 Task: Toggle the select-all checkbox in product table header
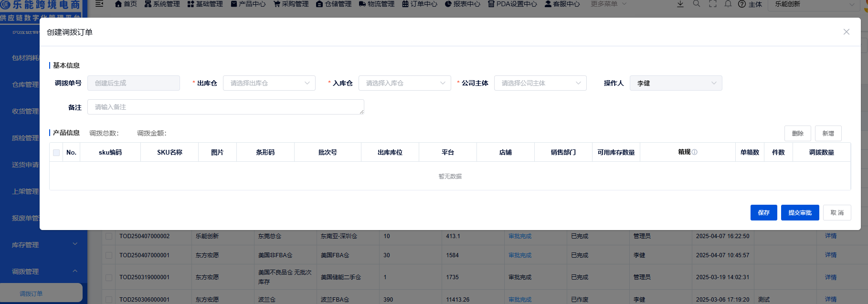pyautogui.click(x=56, y=153)
